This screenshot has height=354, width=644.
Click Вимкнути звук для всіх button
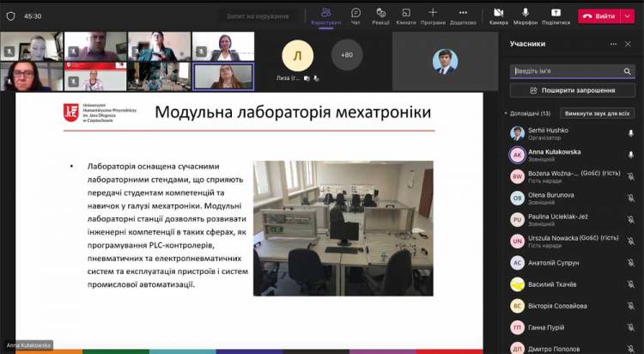(x=596, y=113)
